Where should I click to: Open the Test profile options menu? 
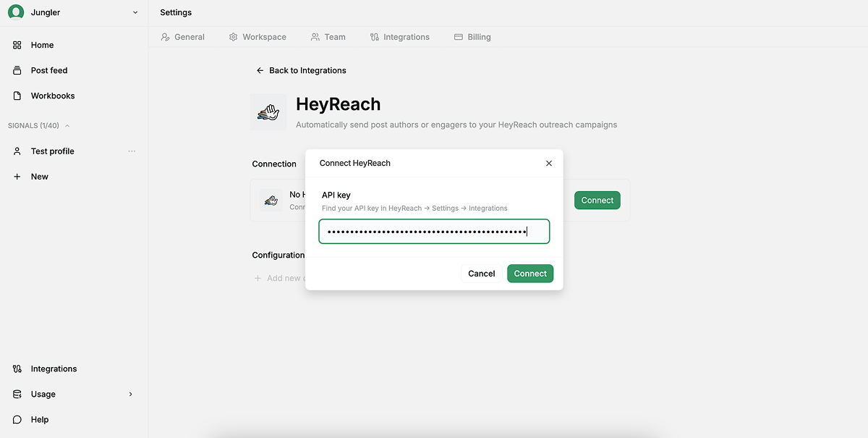[132, 151]
